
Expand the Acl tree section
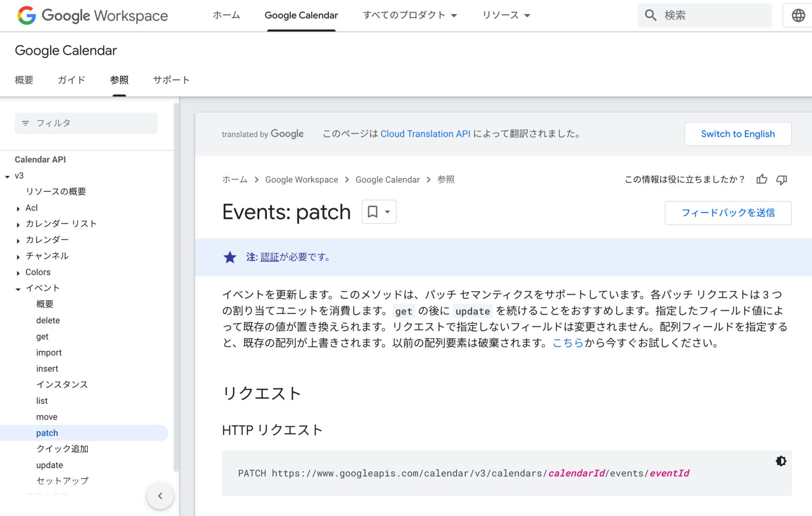pyautogui.click(x=18, y=208)
